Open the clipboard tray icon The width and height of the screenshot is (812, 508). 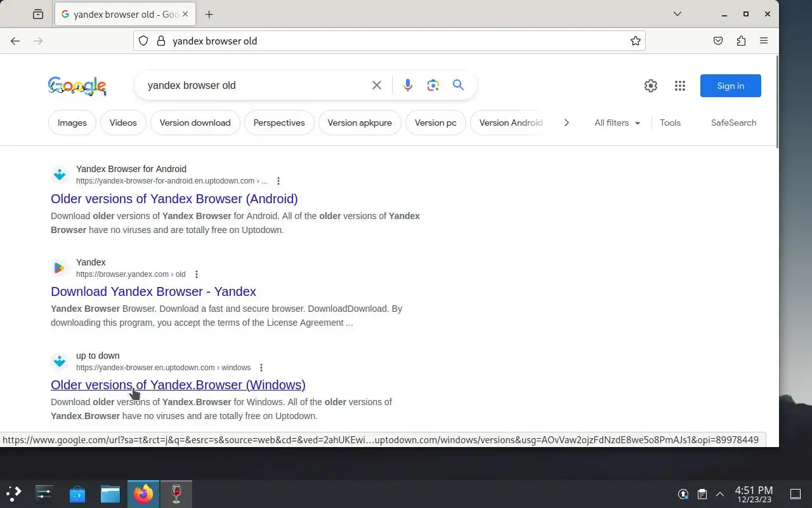pyautogui.click(x=702, y=494)
